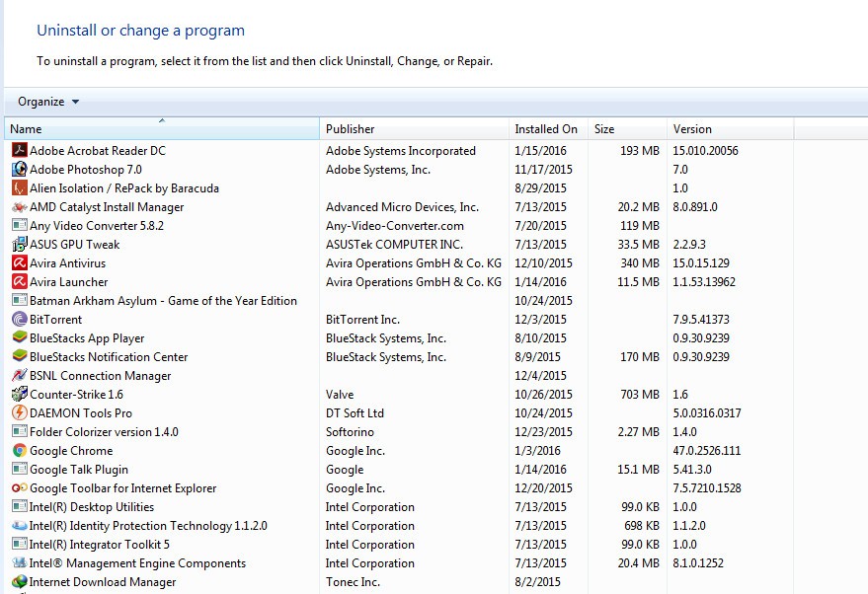This screenshot has height=594, width=868.
Task: Click the Avira Antivirus red umbrella icon
Action: pos(20,263)
